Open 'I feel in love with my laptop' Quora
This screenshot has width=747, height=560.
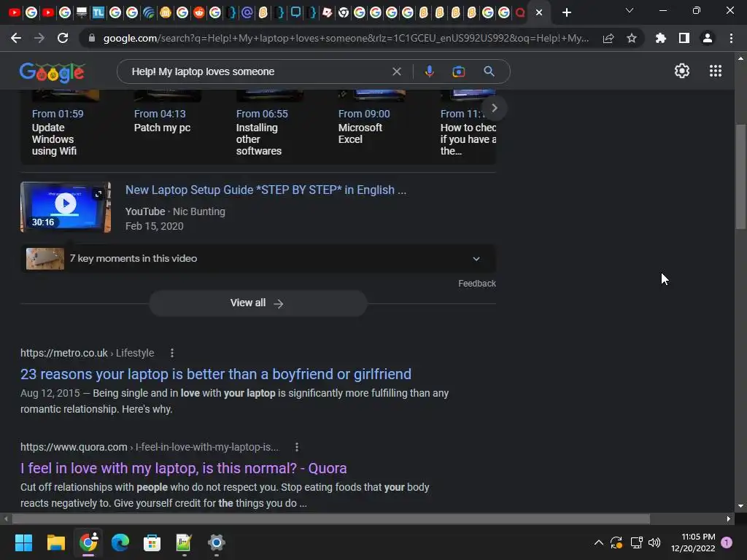(183, 468)
